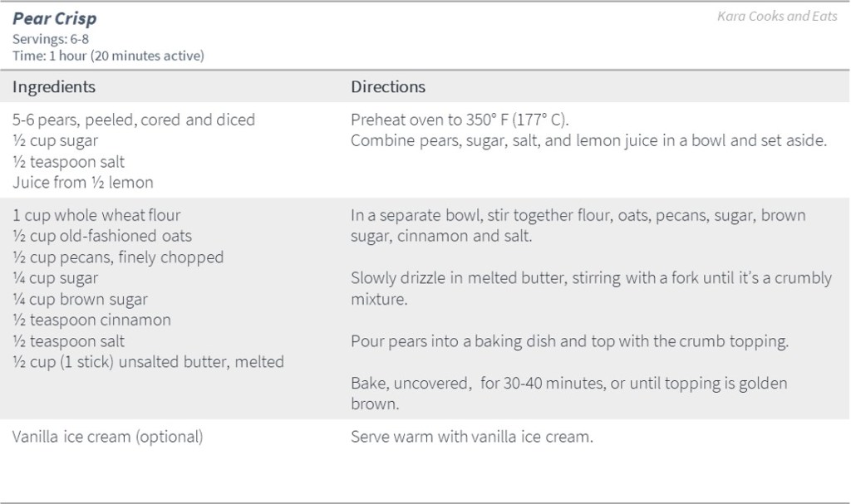Click the Pear Crisp recipe title
Screen dimensions: 851x504
click(x=55, y=20)
